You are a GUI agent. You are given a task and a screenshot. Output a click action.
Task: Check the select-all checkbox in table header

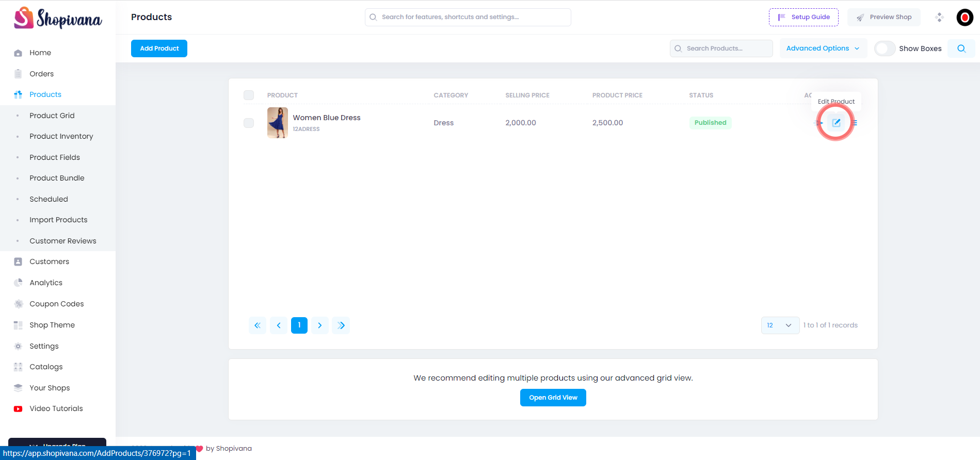coord(249,95)
